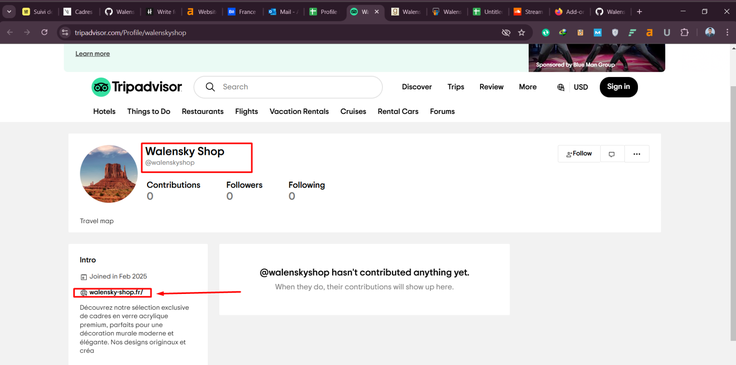Click the globe language icon near USD

click(x=560, y=87)
